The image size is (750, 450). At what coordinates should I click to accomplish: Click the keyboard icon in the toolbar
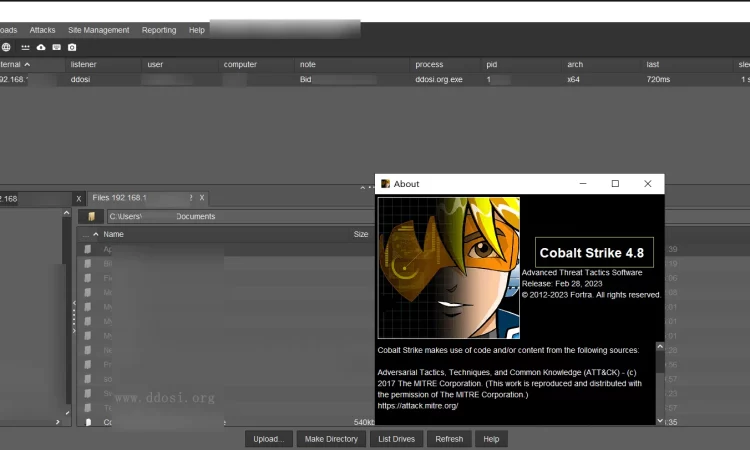[56, 47]
